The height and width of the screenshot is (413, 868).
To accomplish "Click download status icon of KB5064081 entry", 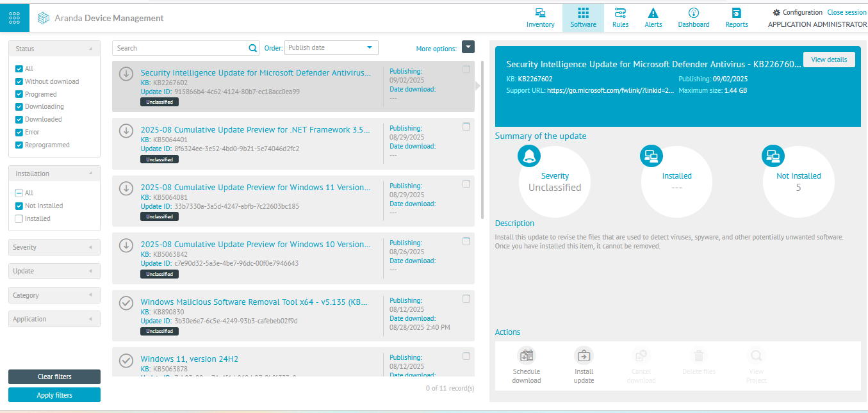I will (x=126, y=188).
